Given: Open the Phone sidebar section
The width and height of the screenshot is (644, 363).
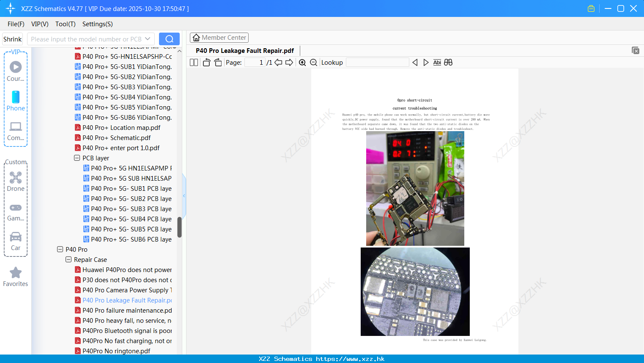Looking at the screenshot, I should [16, 101].
